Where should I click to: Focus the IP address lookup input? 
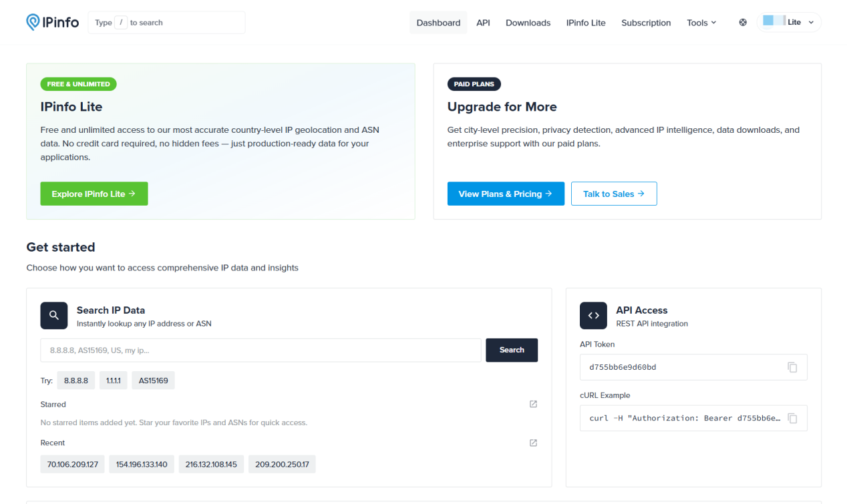(x=261, y=350)
